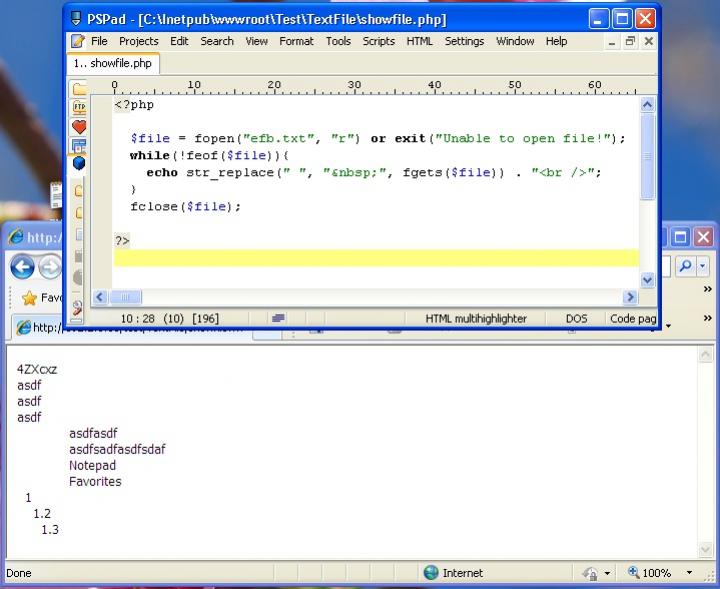
Task: Go forward in Internet Explorer
Action: coord(50,267)
